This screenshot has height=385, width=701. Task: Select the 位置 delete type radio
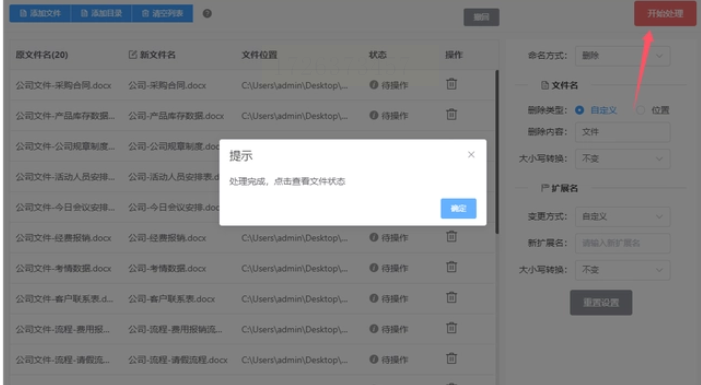(640, 110)
